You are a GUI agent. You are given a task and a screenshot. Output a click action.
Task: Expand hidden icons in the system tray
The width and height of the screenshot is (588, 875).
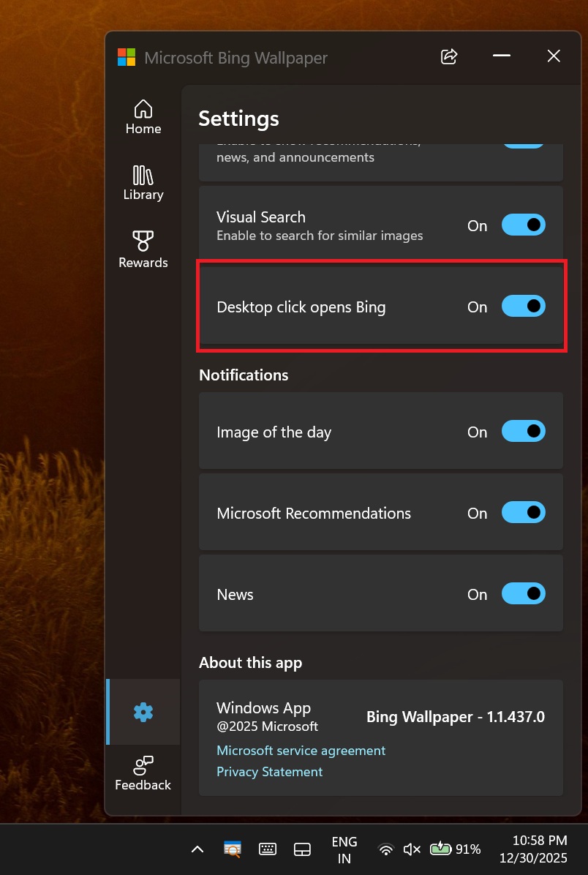point(197,849)
